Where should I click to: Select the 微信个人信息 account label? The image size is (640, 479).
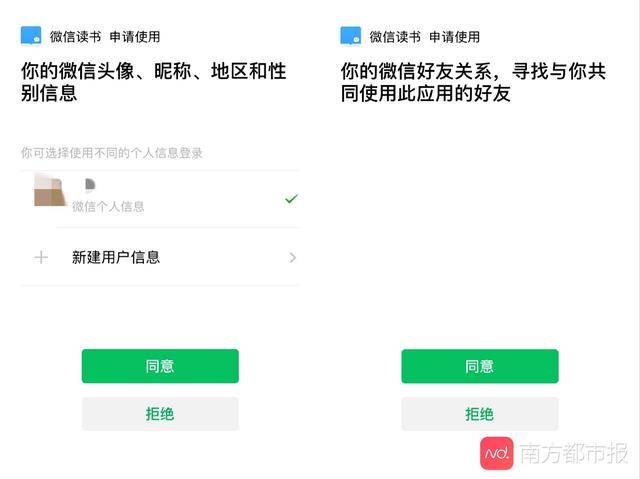coord(108,206)
